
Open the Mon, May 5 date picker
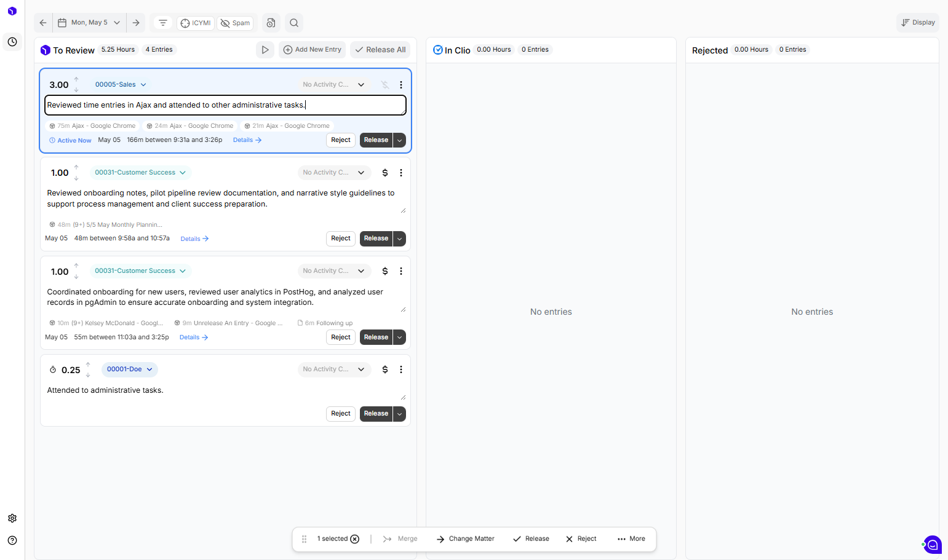tap(90, 23)
